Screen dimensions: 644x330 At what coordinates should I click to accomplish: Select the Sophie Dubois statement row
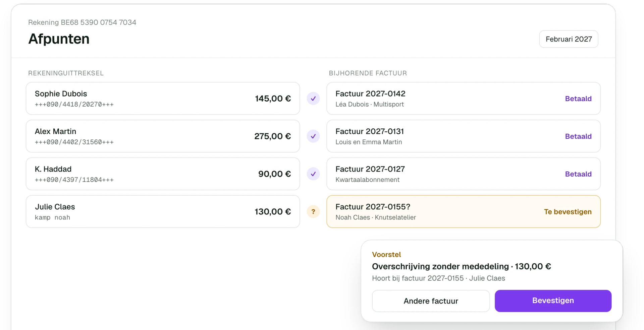coord(163,98)
